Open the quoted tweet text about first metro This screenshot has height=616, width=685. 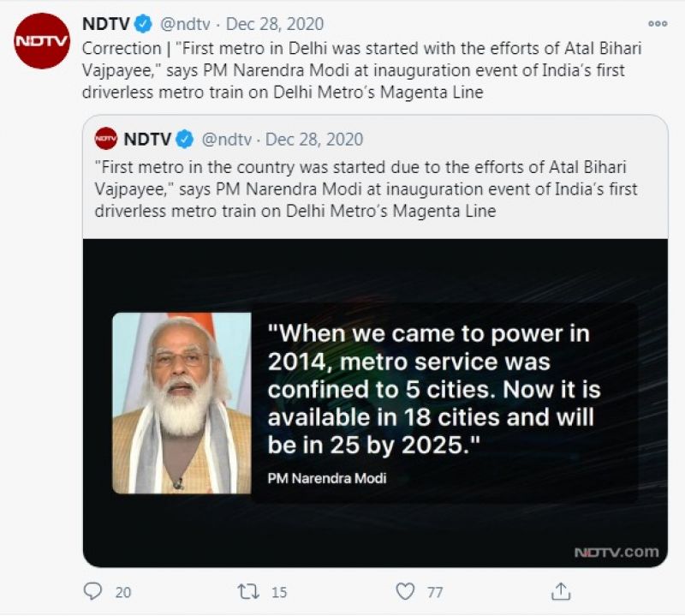point(366,187)
